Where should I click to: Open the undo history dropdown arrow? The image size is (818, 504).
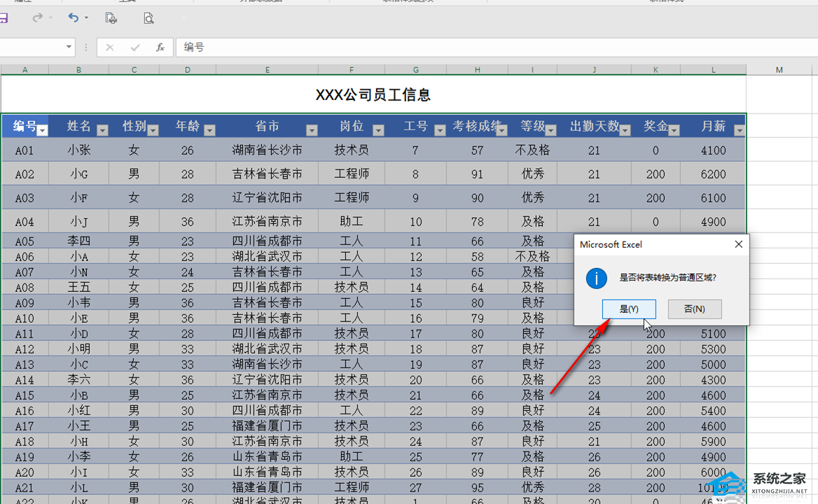[x=86, y=18]
